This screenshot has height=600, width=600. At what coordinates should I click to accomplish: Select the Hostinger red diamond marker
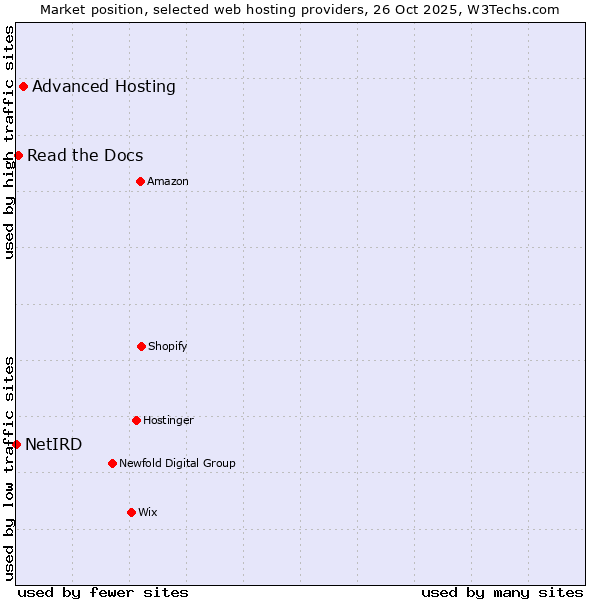point(136,420)
